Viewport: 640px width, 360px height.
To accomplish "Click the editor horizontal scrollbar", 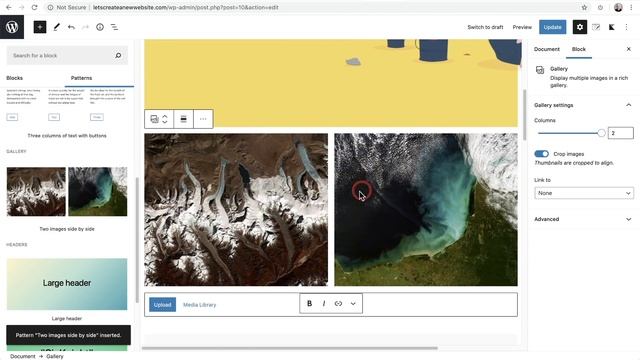I will 290,348.
